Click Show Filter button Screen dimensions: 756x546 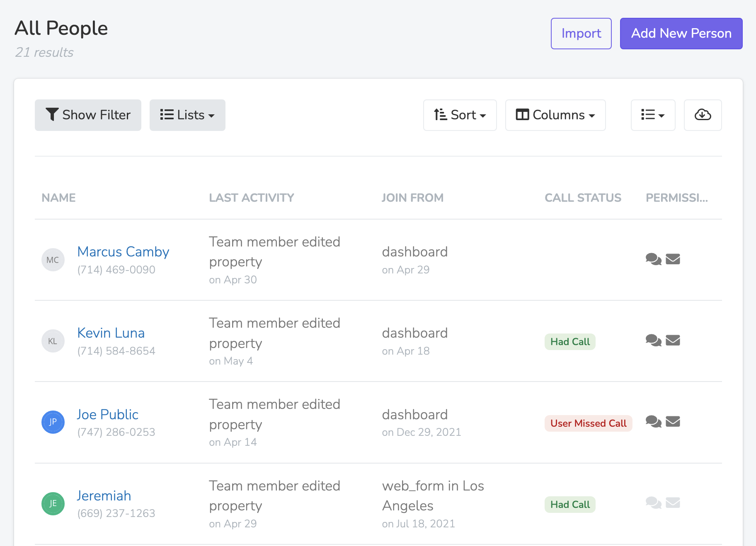(x=88, y=115)
